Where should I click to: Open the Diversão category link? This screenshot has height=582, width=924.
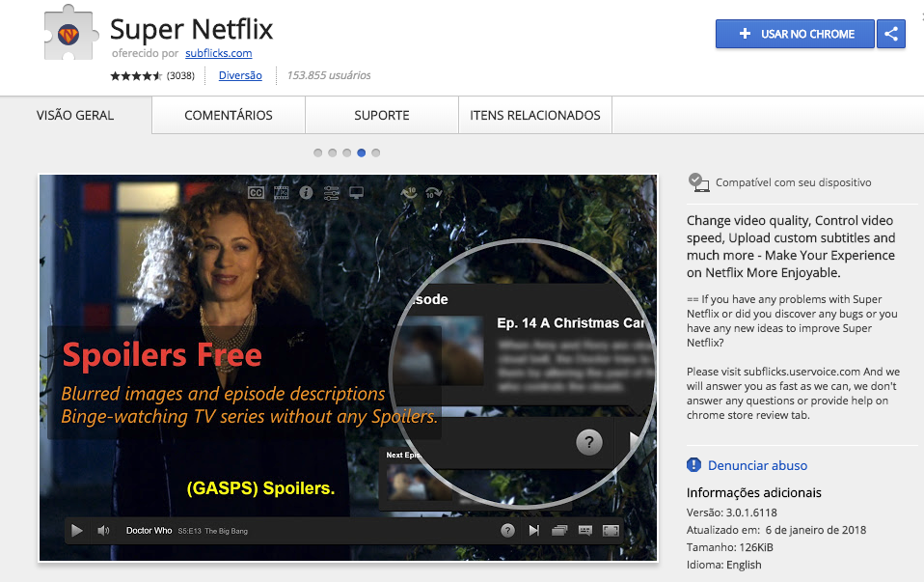(x=240, y=75)
